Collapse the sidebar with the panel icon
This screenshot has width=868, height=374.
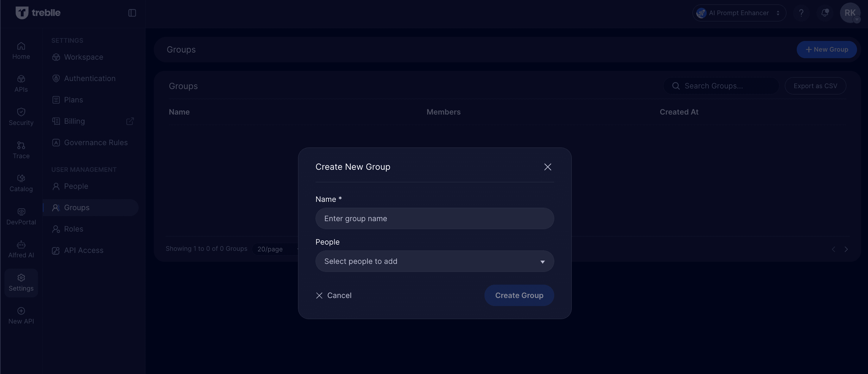132,12
